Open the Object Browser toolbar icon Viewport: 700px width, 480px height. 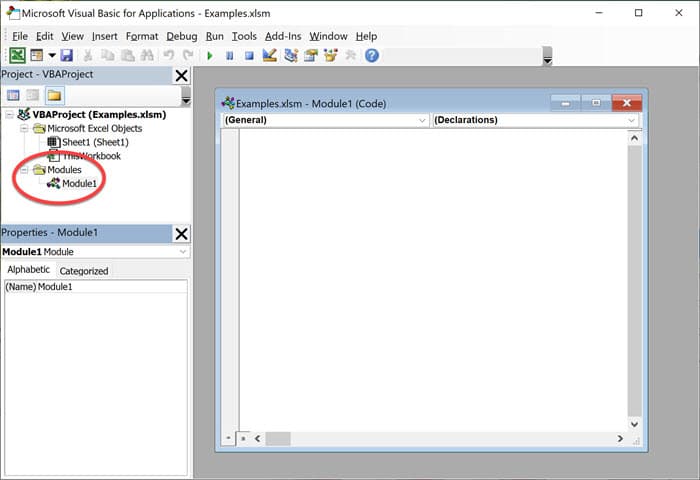click(331, 55)
